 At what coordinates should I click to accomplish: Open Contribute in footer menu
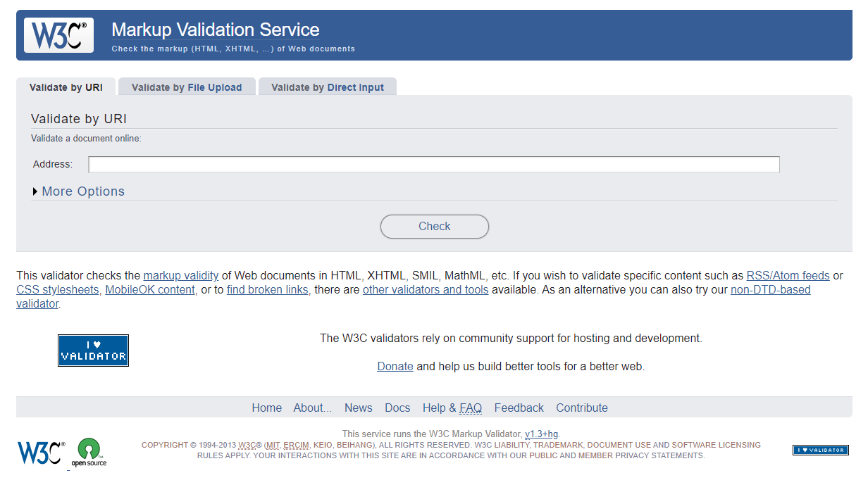(582, 408)
